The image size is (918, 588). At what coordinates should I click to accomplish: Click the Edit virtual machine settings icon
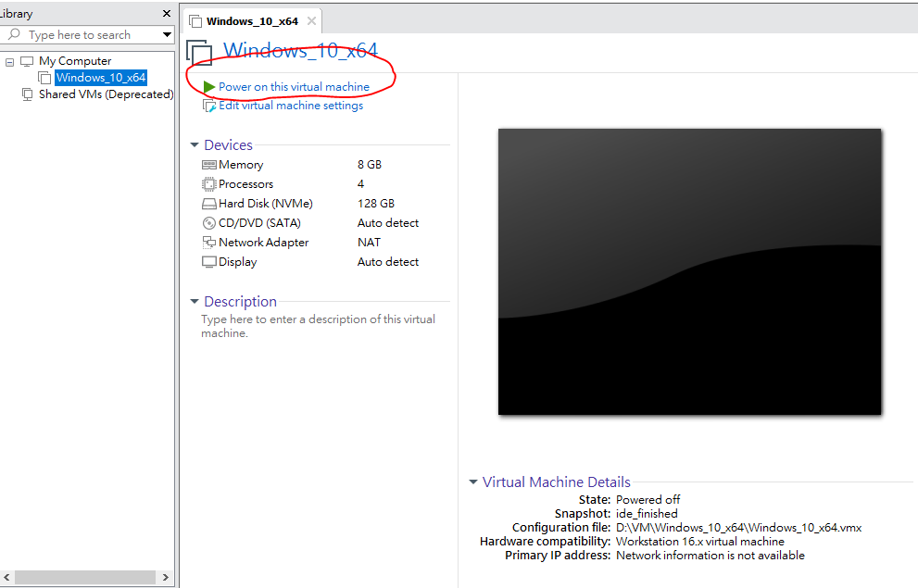pyautogui.click(x=209, y=106)
